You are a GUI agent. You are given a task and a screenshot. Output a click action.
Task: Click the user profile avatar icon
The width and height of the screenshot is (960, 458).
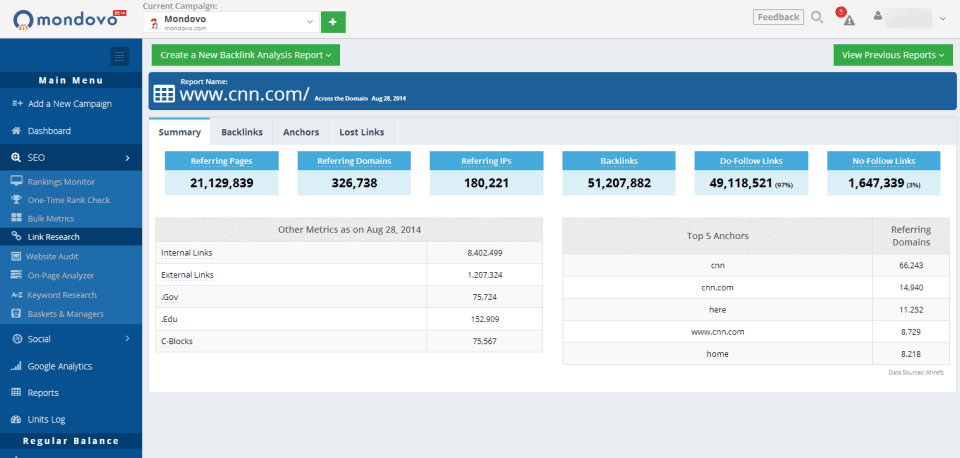pyautogui.click(x=878, y=17)
